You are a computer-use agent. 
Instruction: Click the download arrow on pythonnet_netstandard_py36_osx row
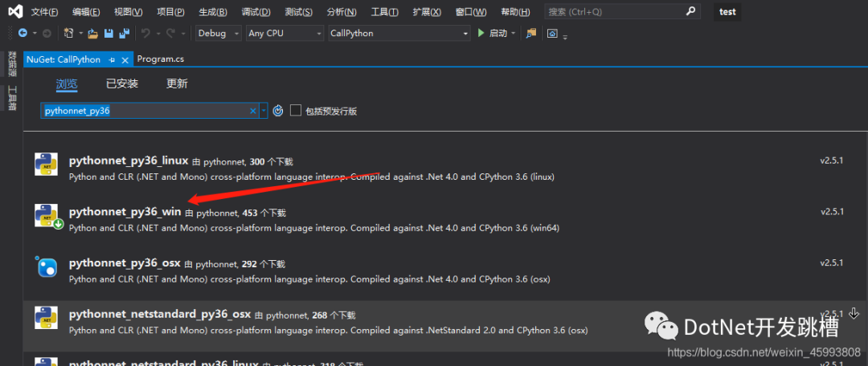(x=854, y=313)
